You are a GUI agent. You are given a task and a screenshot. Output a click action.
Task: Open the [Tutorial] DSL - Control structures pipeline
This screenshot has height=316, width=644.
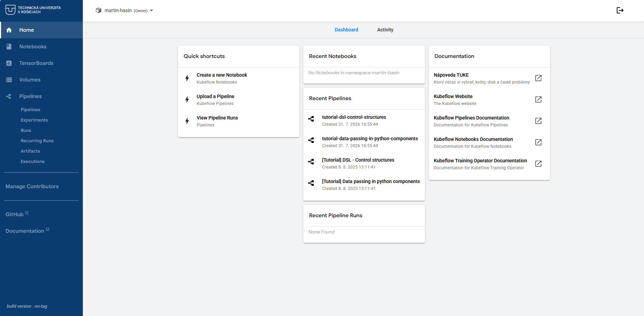click(364, 163)
